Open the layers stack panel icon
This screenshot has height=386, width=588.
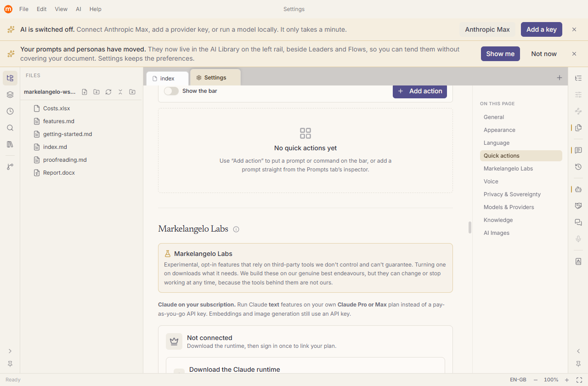pos(10,95)
